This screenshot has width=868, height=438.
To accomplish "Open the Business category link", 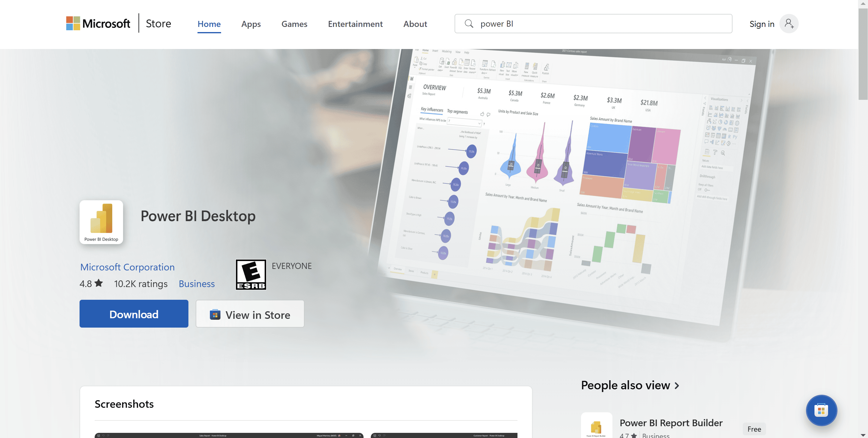I will [197, 284].
